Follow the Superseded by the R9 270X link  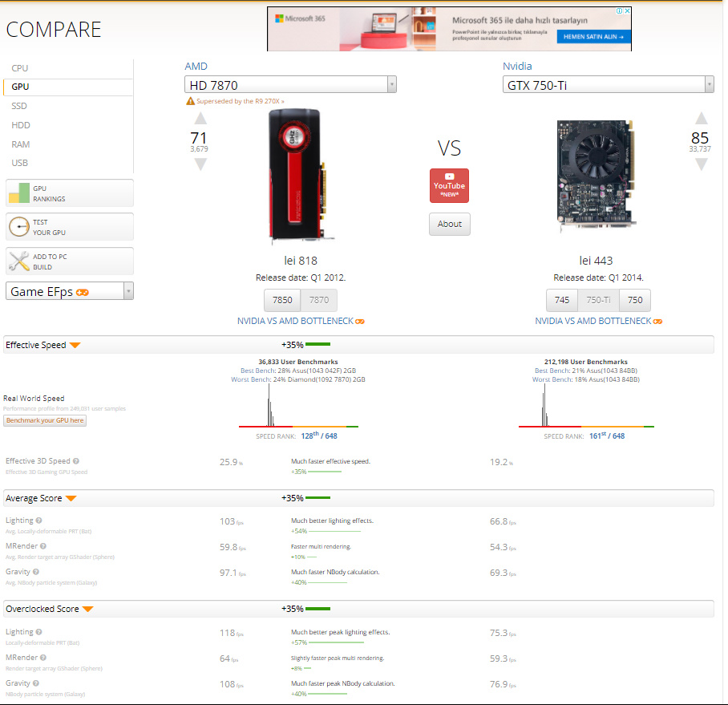tap(241, 101)
